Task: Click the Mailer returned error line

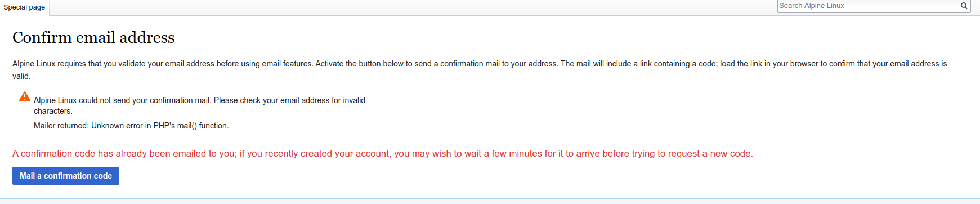Action: [131, 126]
